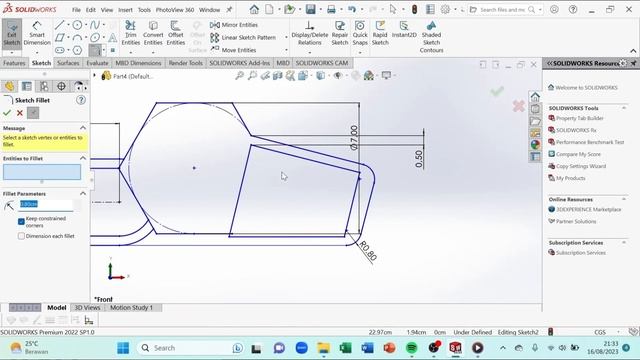The height and width of the screenshot is (360, 640).
Task: Open dropdown under Exit Sketch
Action: (x=12, y=53)
